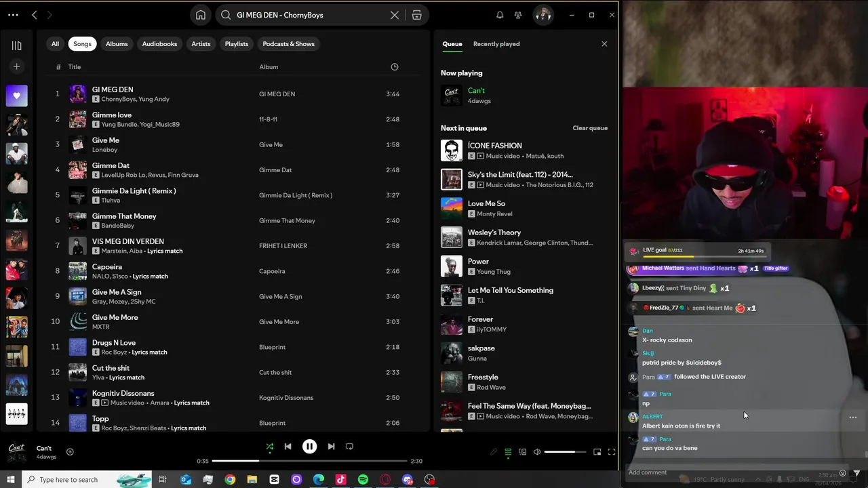The image size is (868, 488).
Task: Clear the queue
Action: pyautogui.click(x=590, y=128)
